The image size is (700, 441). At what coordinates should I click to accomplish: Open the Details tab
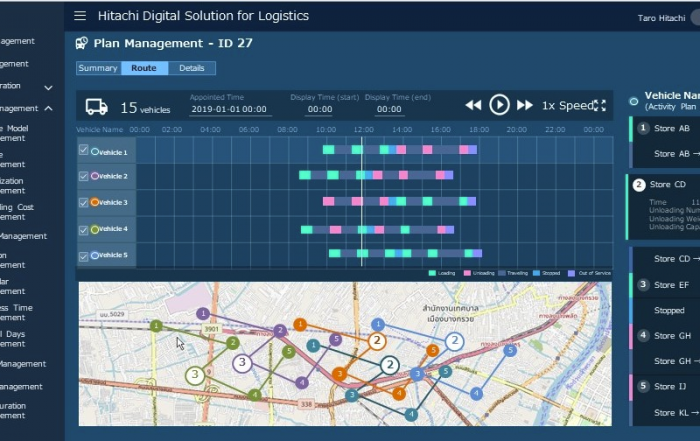(x=192, y=68)
